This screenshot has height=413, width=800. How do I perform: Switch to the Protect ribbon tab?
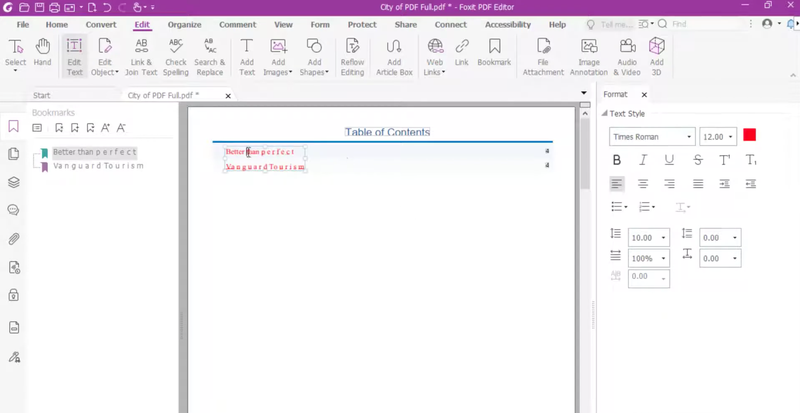[x=362, y=25]
